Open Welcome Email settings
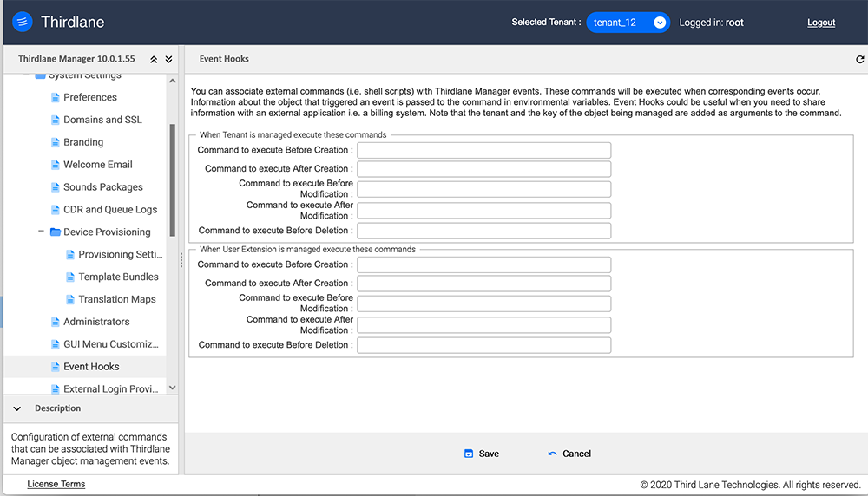The image size is (868, 496). click(98, 164)
